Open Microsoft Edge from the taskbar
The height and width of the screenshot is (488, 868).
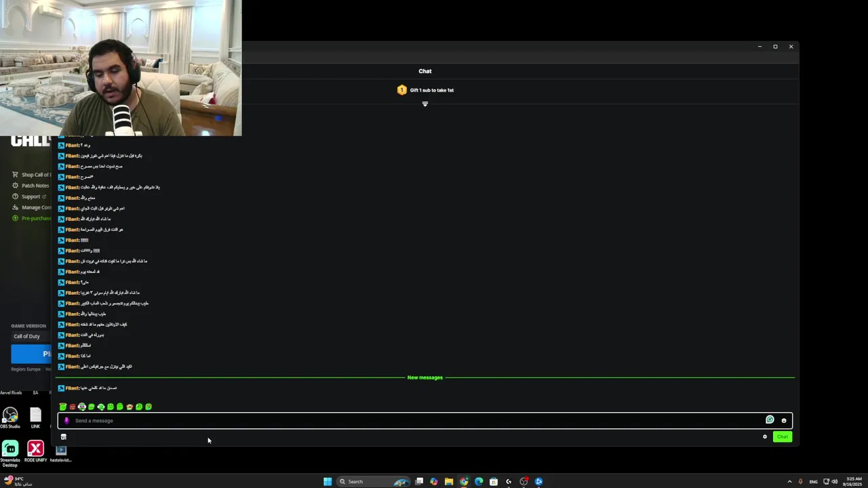coord(479,481)
